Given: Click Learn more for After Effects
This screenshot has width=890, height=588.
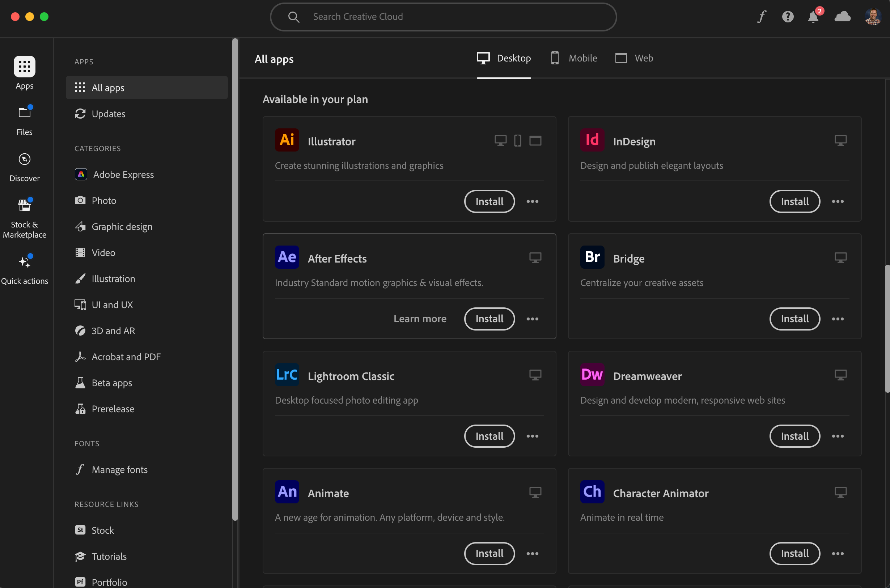Looking at the screenshot, I should point(420,319).
